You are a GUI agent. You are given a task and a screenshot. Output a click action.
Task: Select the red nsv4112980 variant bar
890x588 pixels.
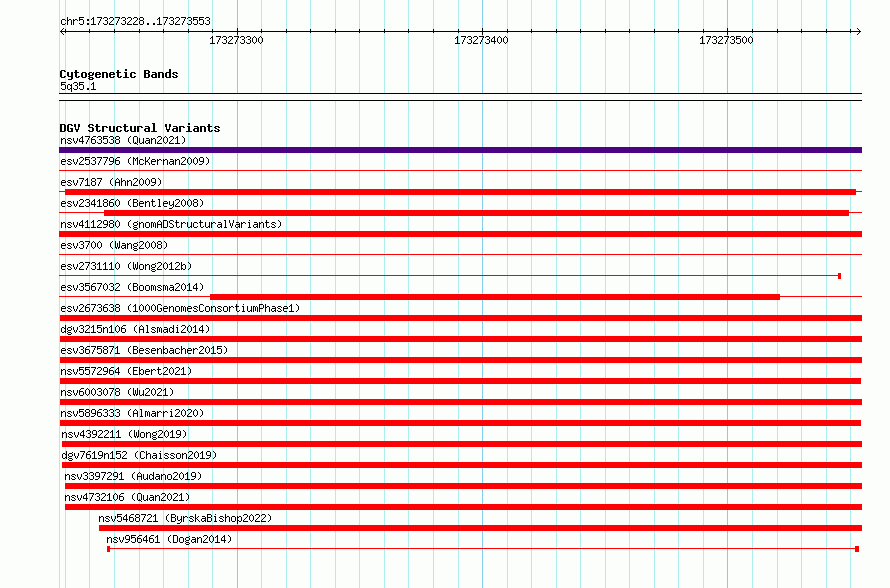click(460, 234)
